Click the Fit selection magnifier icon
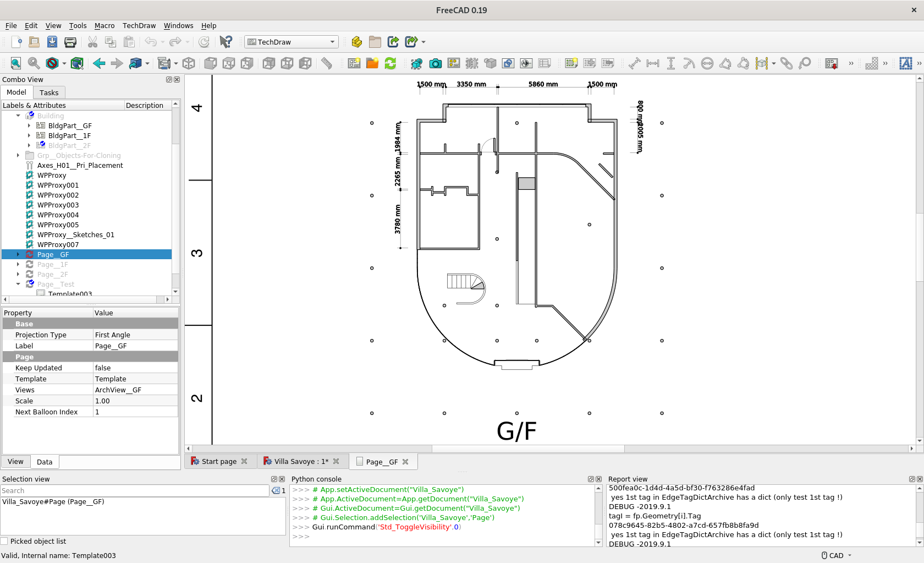 [x=34, y=63]
